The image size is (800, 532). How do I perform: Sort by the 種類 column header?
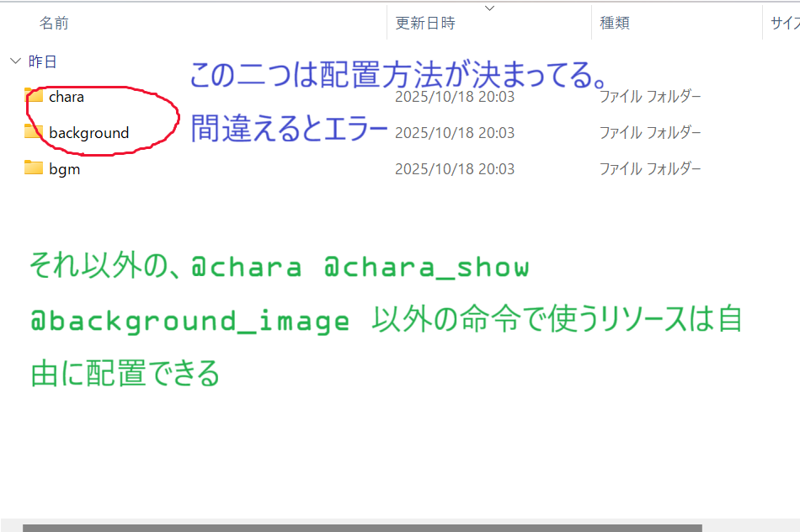click(x=613, y=24)
